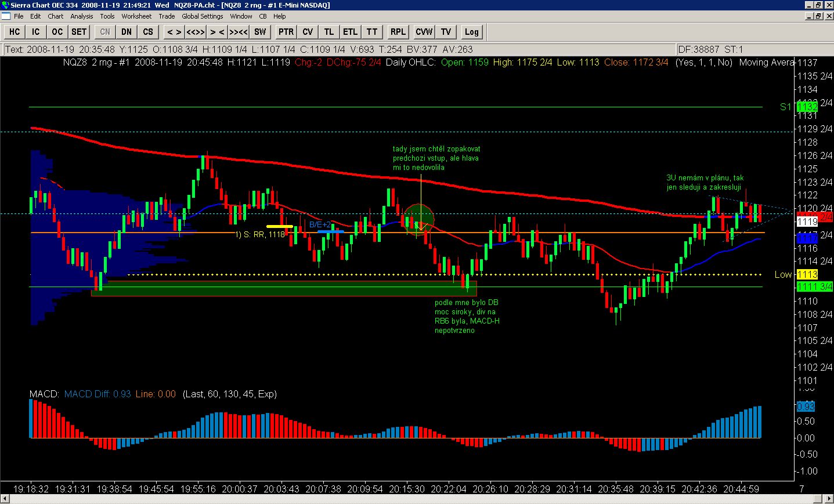Screen dimensions: 834x504
Task: Click the HC toolbar button
Action: pyautogui.click(x=15, y=32)
